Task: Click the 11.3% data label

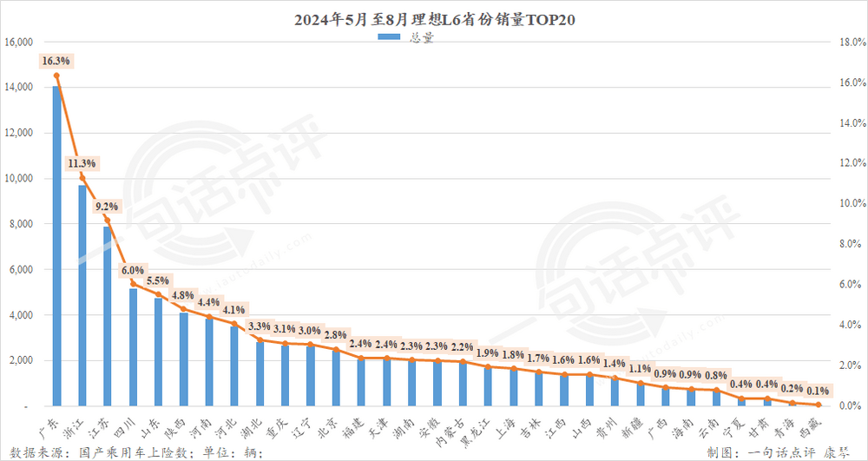Action: point(82,164)
